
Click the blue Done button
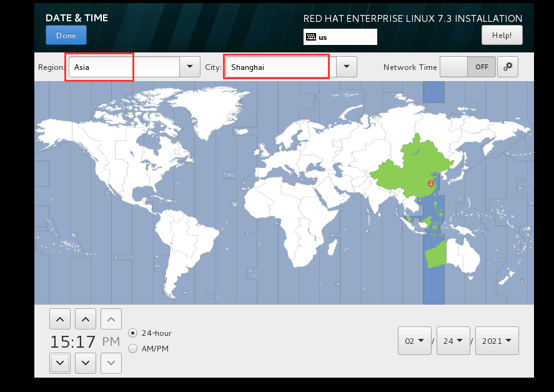[x=66, y=36]
